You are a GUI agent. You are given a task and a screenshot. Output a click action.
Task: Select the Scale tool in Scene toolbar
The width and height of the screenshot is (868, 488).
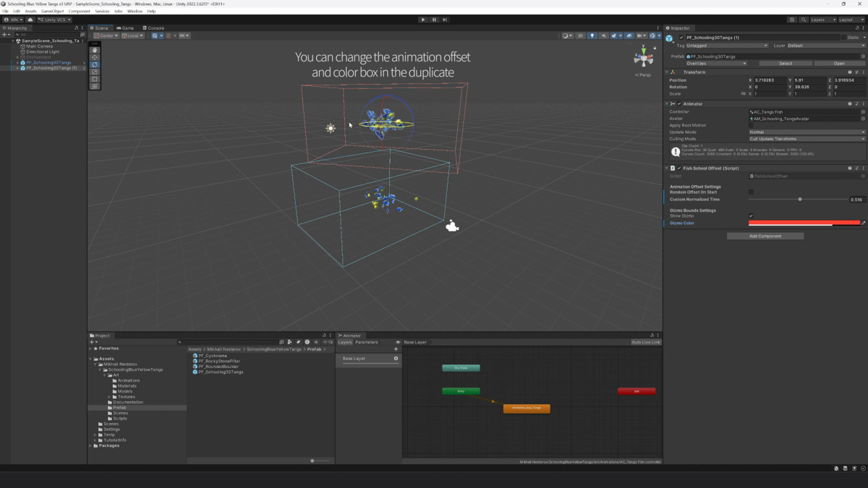coord(94,72)
